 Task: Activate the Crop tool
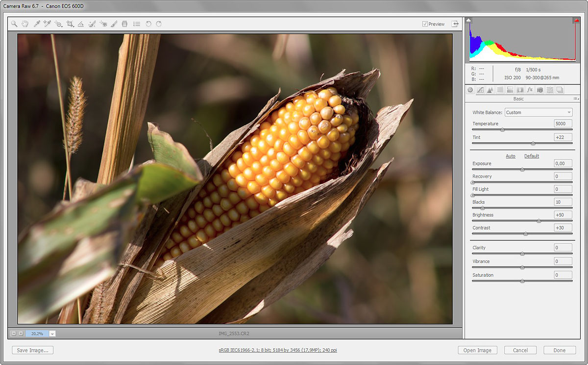point(70,24)
